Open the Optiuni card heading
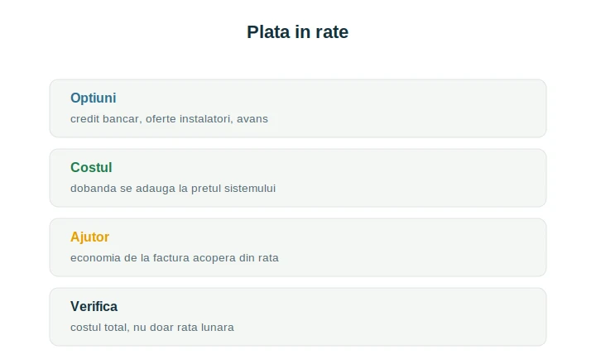The height and width of the screenshot is (364, 596). click(93, 98)
